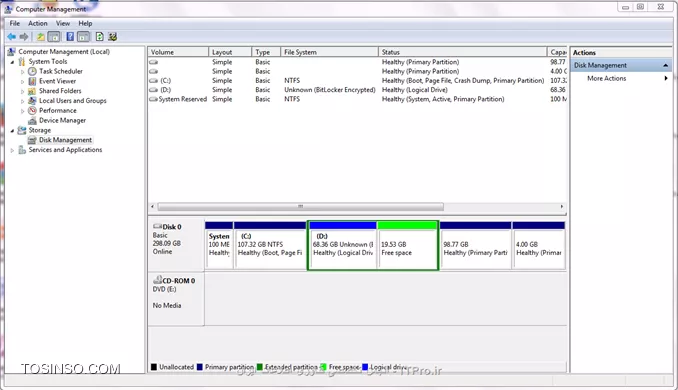This screenshot has height=390, width=678.
Task: Click the Back arrow toolbar icon
Action: pos(12,37)
